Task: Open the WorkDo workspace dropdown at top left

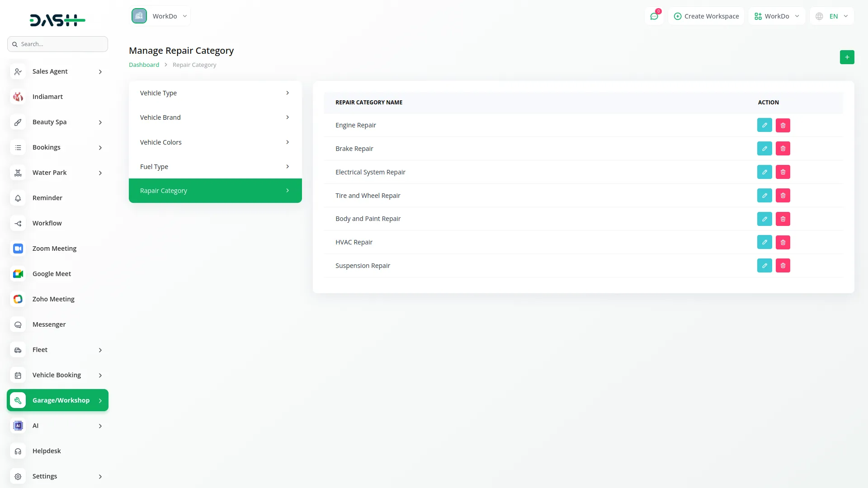Action: (160, 16)
